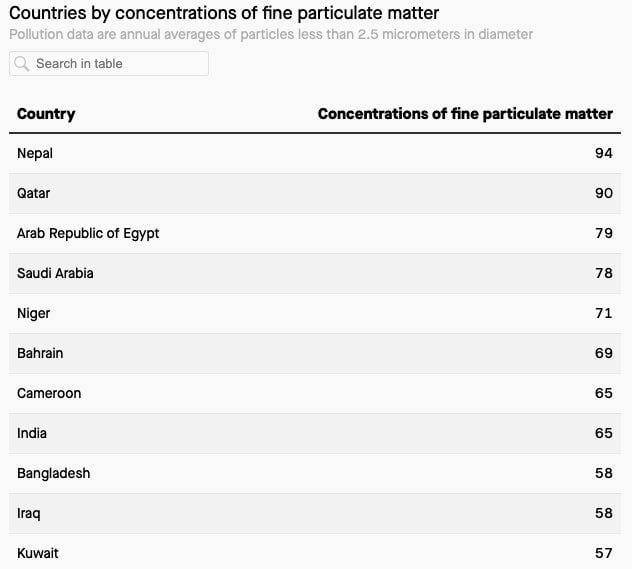Screen dimensions: 632x569
Task: Click the Kuwait country cell
Action: coord(37,553)
